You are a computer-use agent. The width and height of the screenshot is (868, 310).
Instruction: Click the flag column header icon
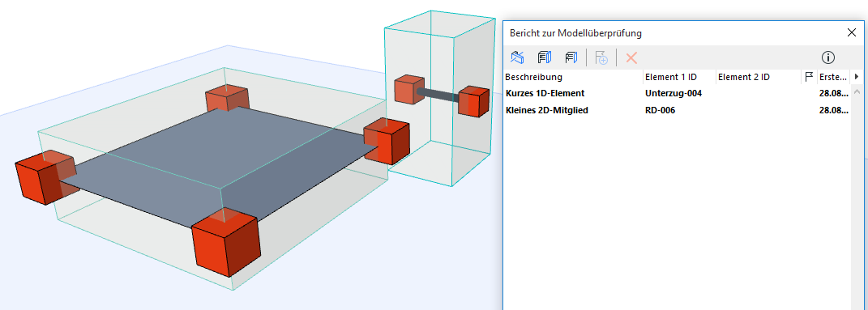809,77
